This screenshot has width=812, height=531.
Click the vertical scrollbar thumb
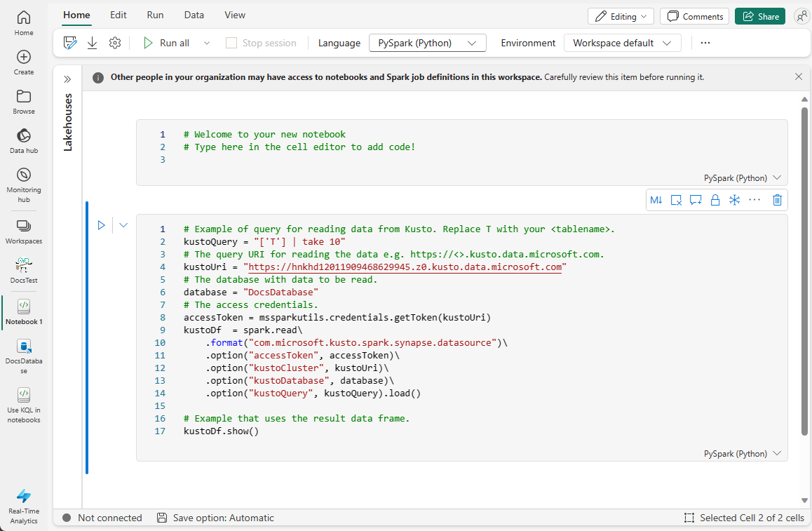tap(804, 271)
